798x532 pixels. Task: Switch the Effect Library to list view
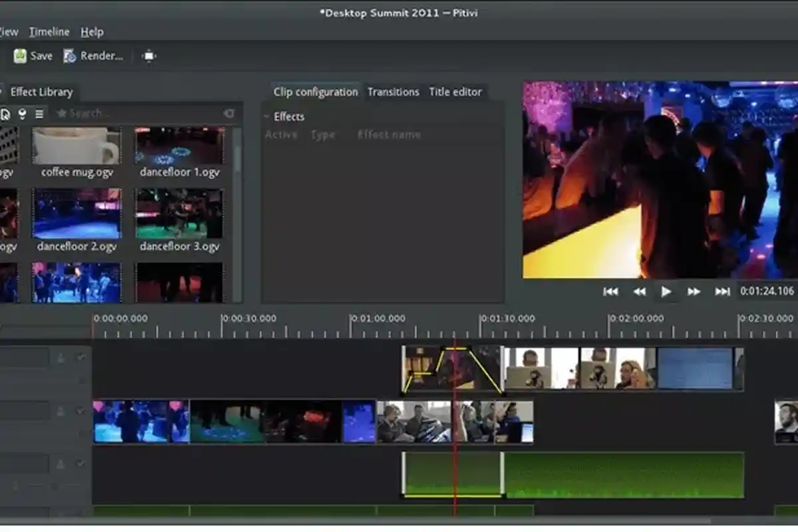click(x=38, y=113)
